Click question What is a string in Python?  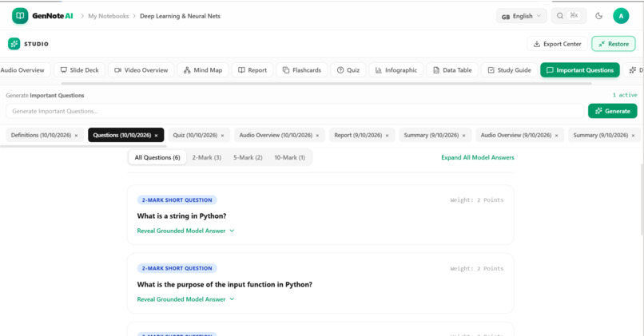pyautogui.click(x=181, y=215)
